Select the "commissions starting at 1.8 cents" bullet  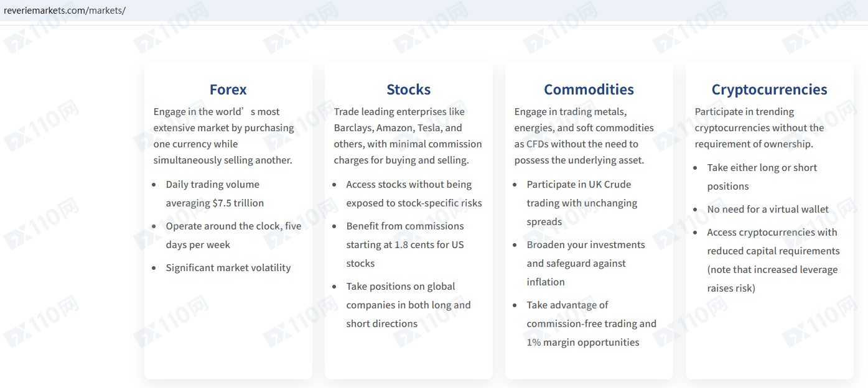click(405, 244)
